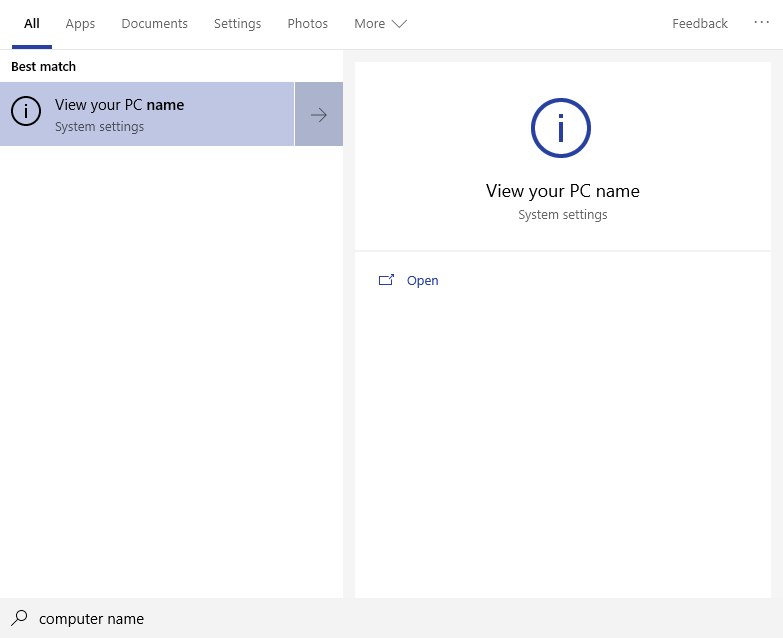
Task: Show the Photos tab results
Action: [x=307, y=24]
